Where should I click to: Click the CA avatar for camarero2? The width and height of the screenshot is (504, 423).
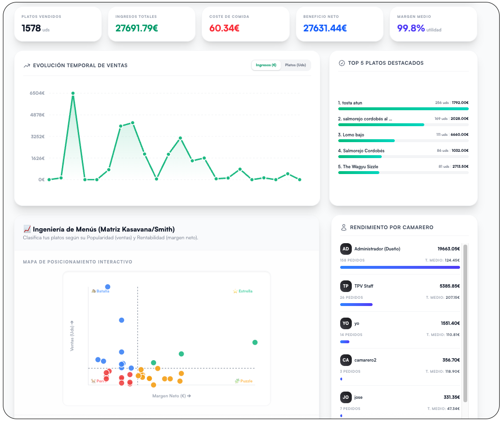click(346, 360)
